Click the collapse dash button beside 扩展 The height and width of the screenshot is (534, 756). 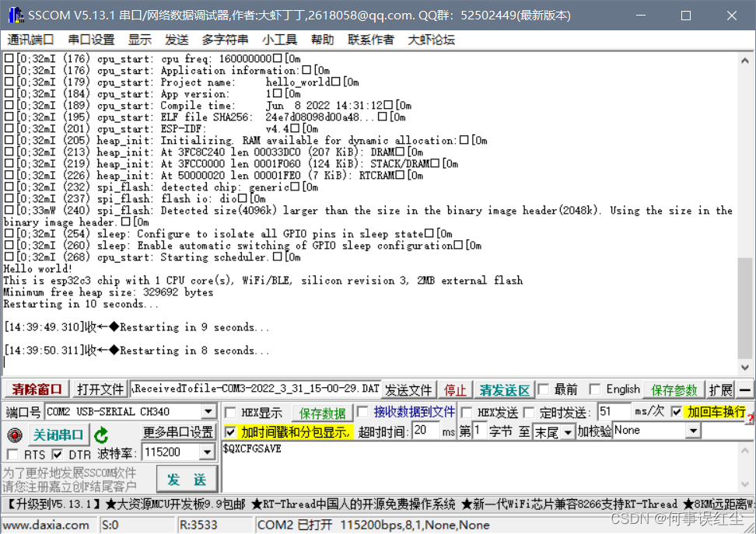coord(745,390)
